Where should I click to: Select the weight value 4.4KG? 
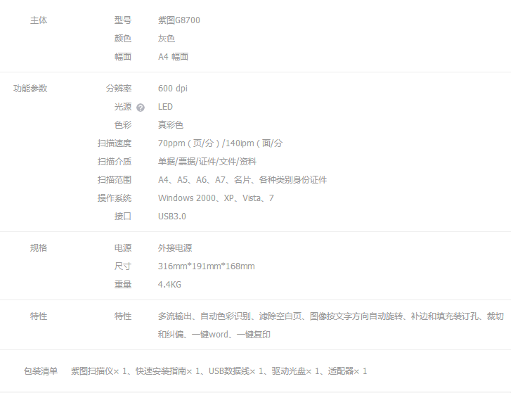(169, 285)
